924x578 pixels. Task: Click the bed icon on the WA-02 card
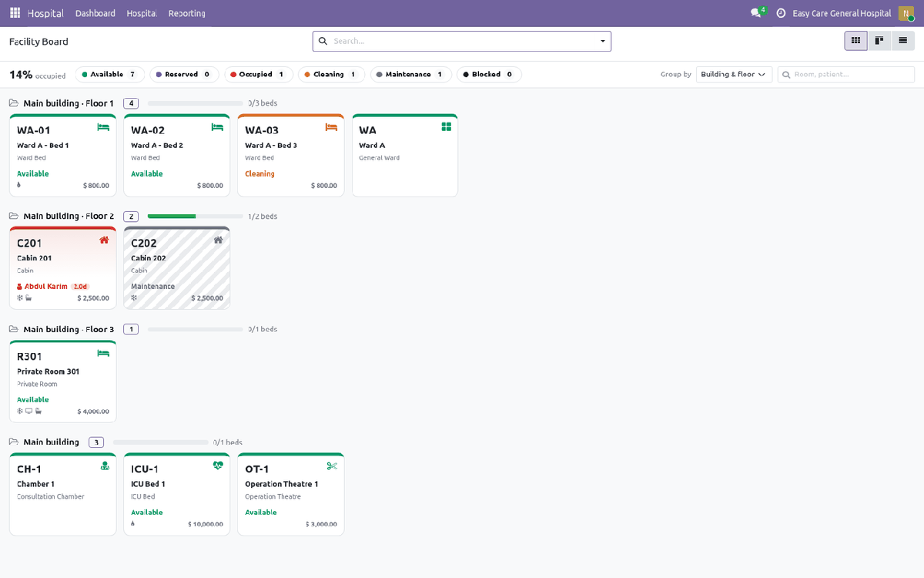[217, 127]
